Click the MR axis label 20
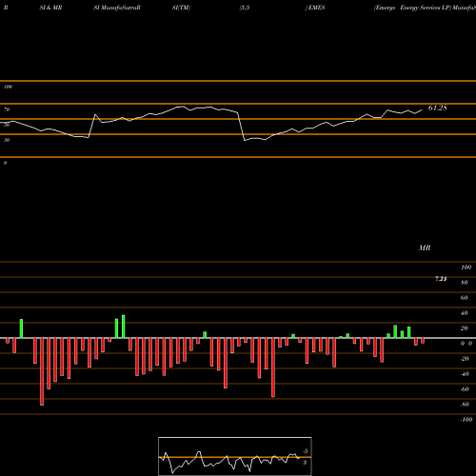 coord(465,328)
